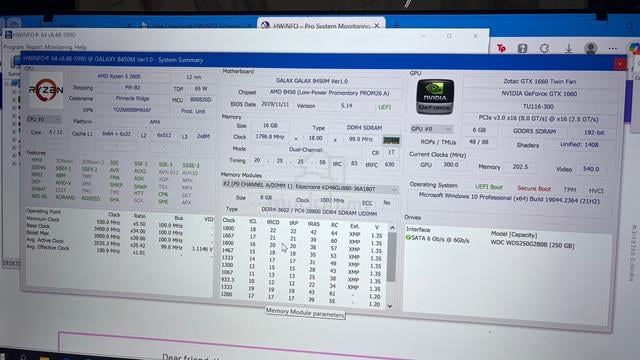This screenshot has width=640, height=360.
Task: Click the 192-bit bus width value
Action: tap(593, 133)
